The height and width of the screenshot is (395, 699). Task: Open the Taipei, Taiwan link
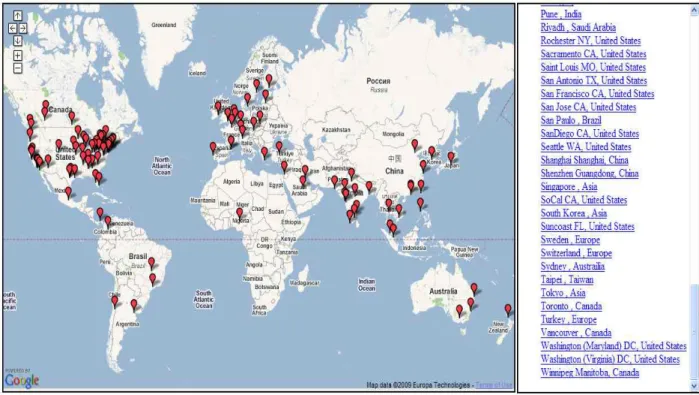point(567,280)
